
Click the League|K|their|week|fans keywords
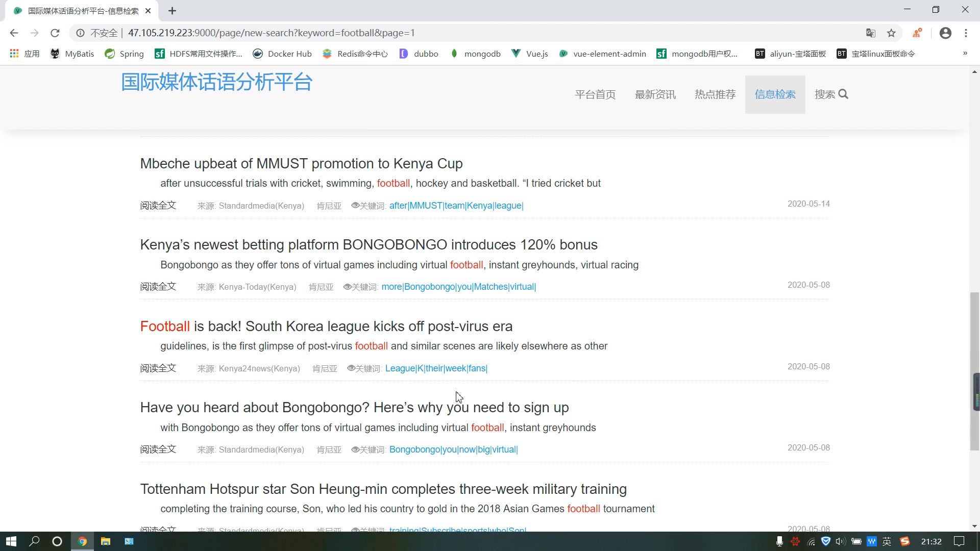436,368
